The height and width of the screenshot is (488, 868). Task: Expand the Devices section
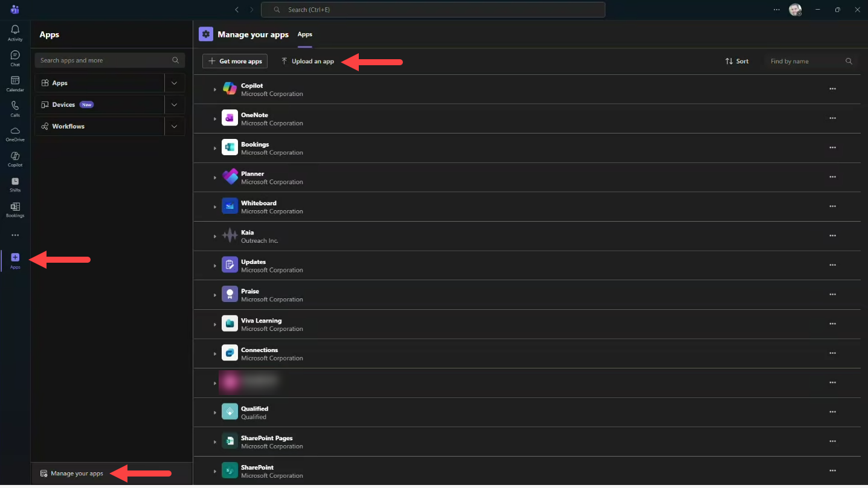(175, 104)
